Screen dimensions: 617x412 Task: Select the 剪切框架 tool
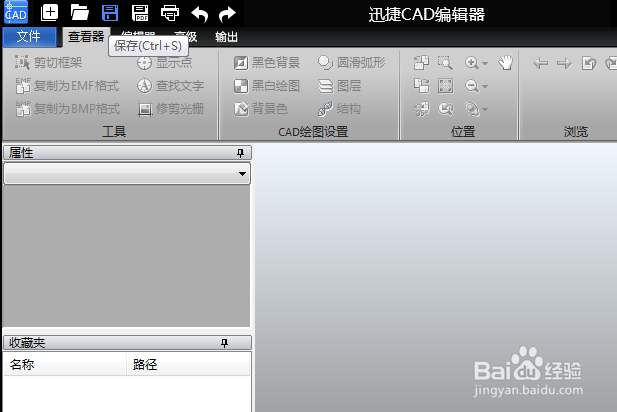click(x=49, y=62)
